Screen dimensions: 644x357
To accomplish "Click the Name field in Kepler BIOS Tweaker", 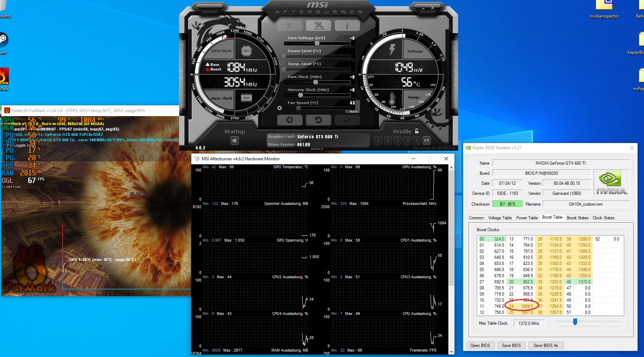I will (561, 163).
